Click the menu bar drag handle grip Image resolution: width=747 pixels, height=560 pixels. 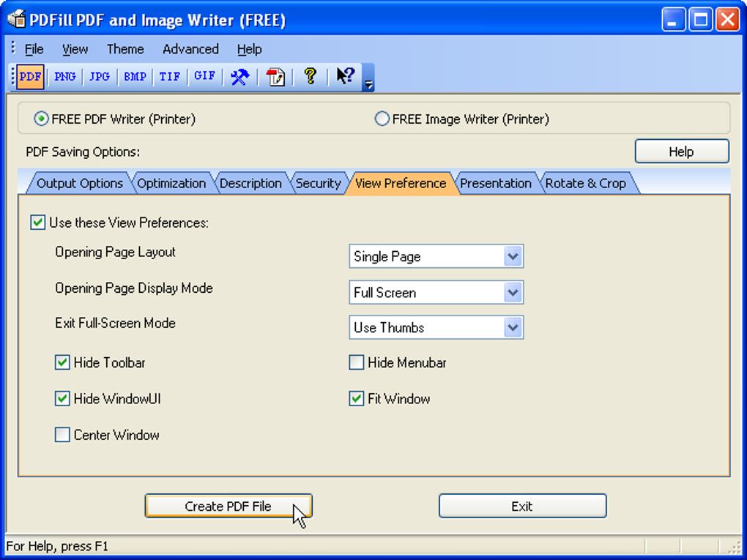(13, 48)
